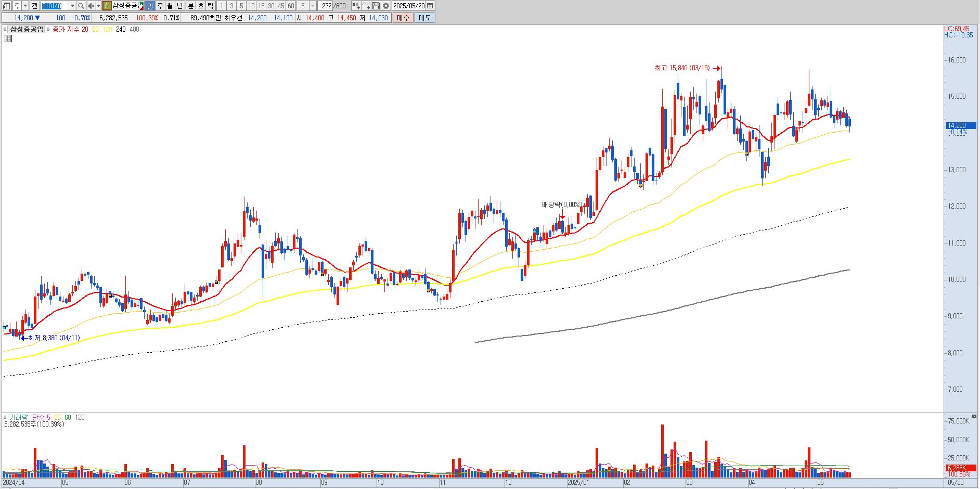The height and width of the screenshot is (489, 980).
Task: Switch to 주 weekly chart period
Action: pos(160,6)
